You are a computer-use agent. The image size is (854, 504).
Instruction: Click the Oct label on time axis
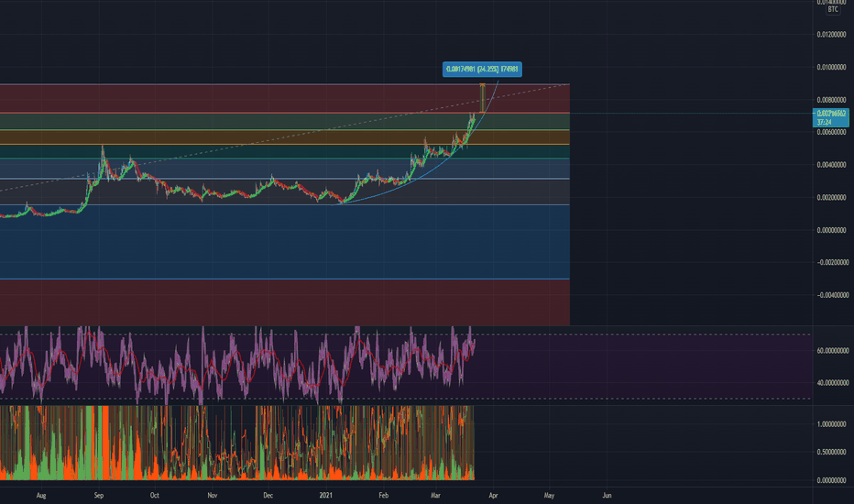click(x=155, y=495)
